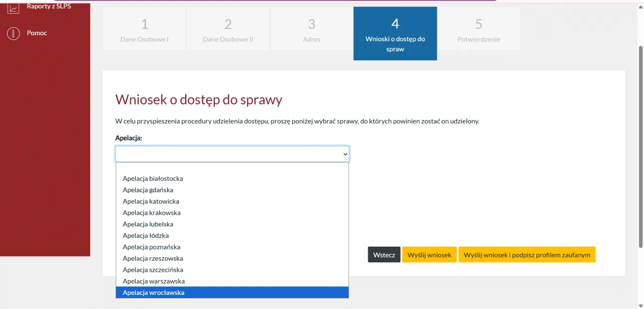The image size is (644, 309).
Task: Open step 4 Wnioski o dostęp do spraw
Action: point(395,33)
